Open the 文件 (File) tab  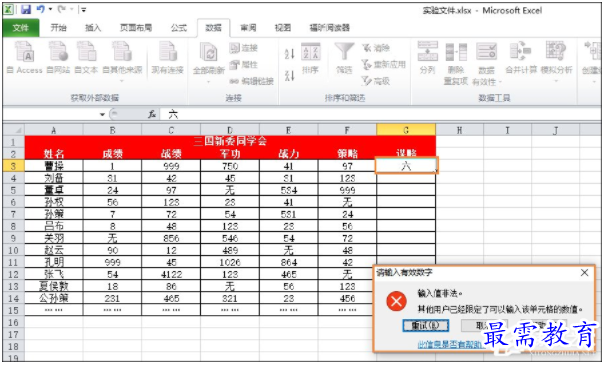(x=20, y=28)
